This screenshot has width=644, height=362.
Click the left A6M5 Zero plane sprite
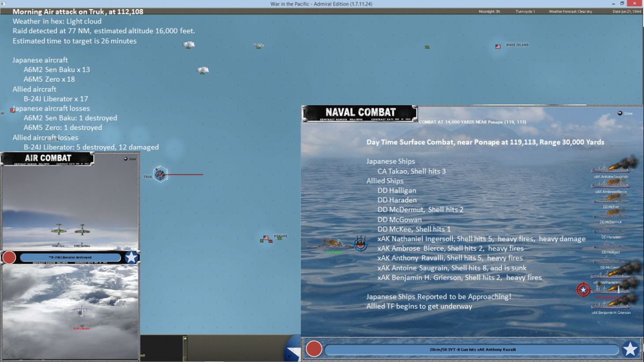[x=58, y=229]
